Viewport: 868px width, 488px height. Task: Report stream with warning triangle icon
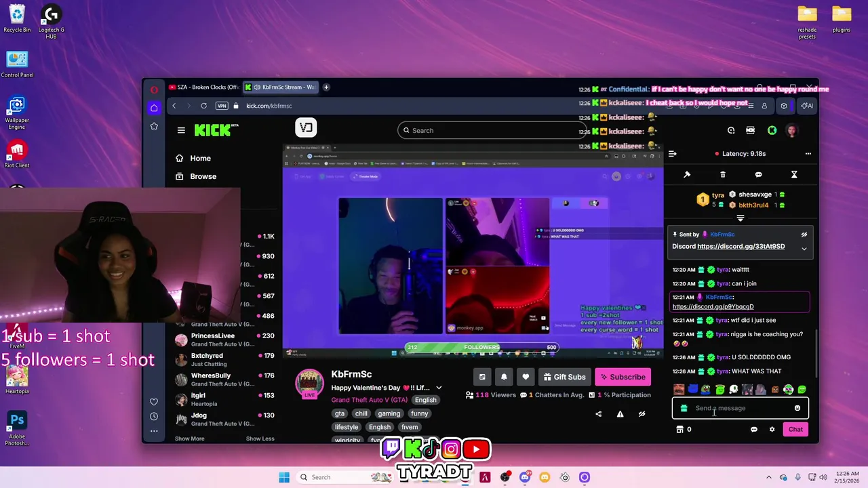[620, 414]
